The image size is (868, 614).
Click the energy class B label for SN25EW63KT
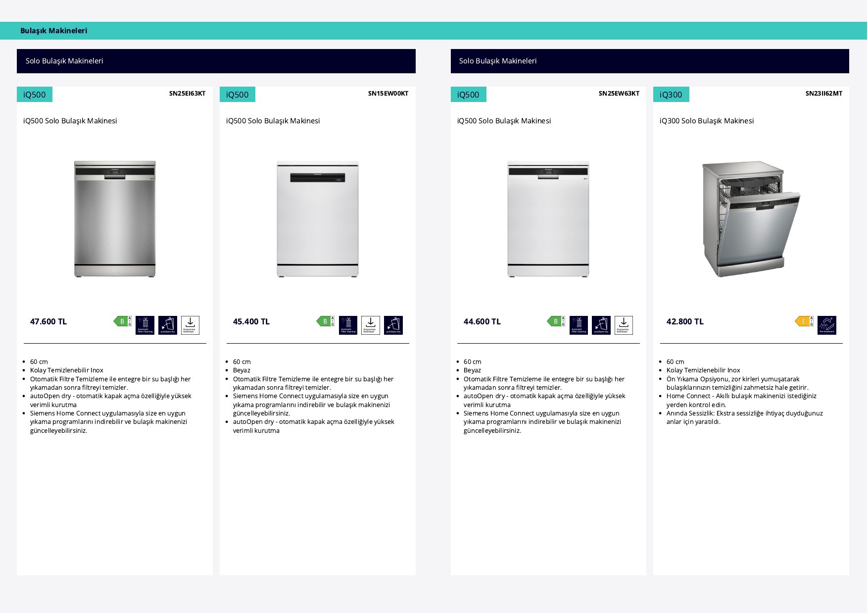[x=556, y=321]
